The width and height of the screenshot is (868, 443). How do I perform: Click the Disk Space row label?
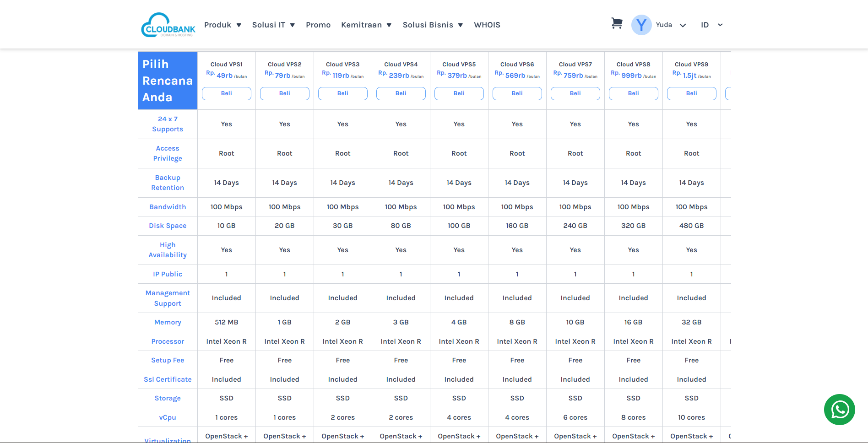click(x=168, y=226)
